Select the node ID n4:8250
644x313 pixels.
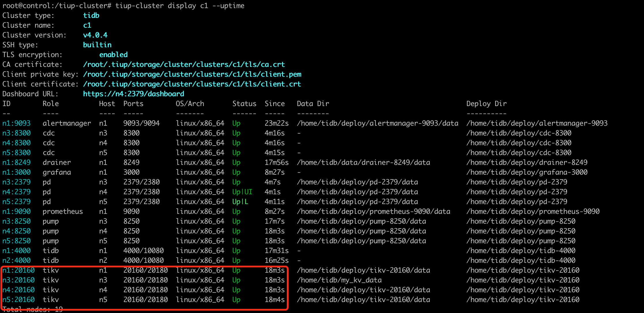tap(16, 231)
